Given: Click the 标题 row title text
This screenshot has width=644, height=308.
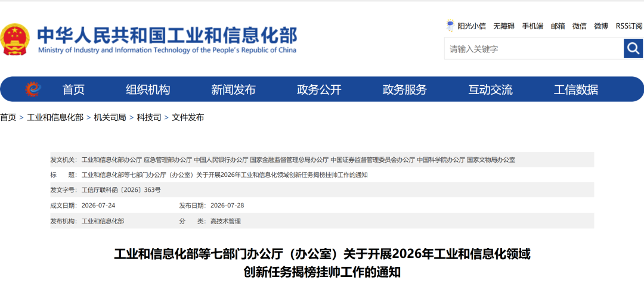Looking at the screenshot, I should (x=225, y=175).
